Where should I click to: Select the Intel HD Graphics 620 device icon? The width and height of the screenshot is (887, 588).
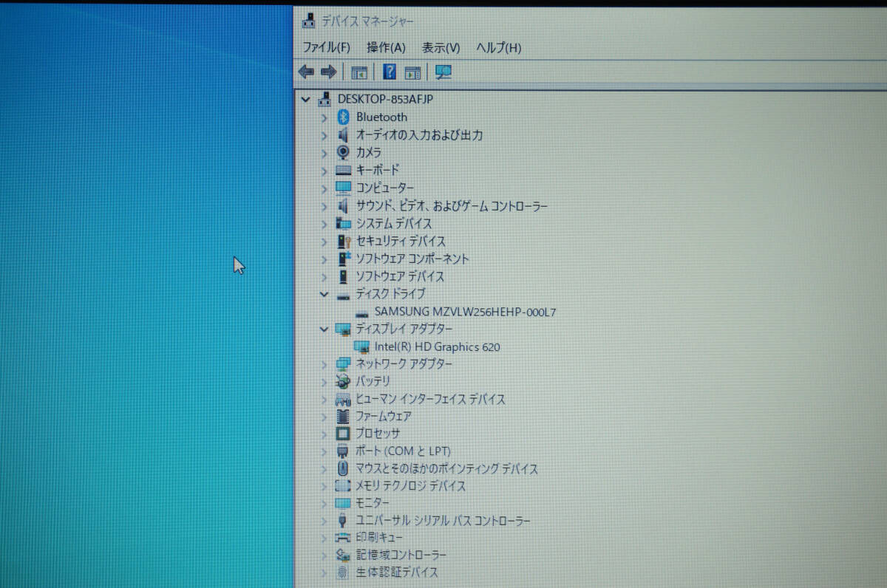[361, 346]
